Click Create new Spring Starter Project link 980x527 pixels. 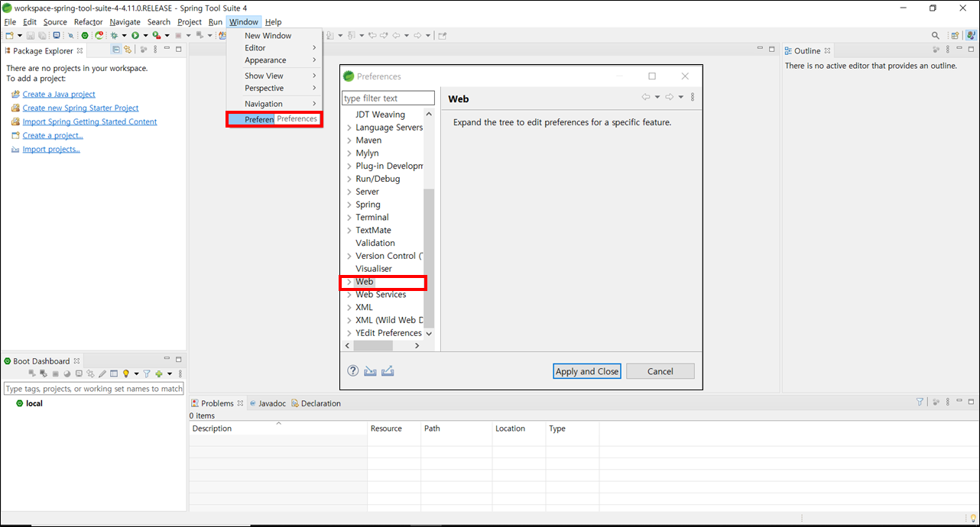[x=80, y=108]
